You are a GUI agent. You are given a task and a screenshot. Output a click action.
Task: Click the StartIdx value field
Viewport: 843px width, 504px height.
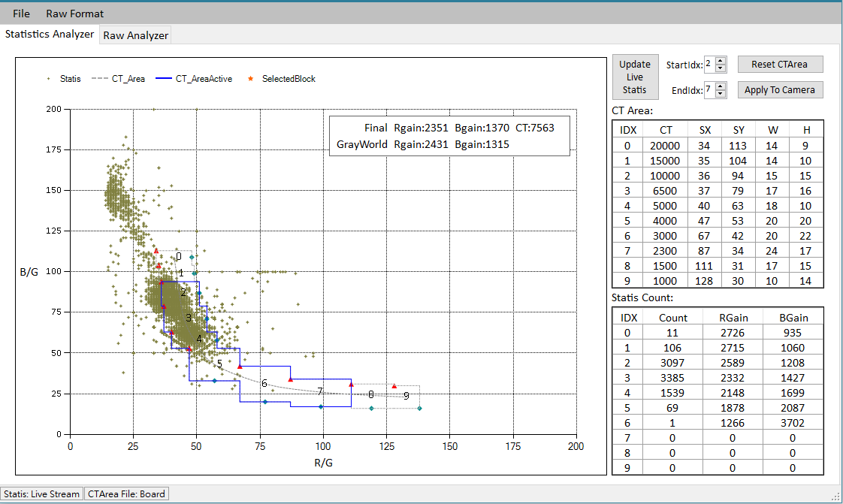(709, 65)
